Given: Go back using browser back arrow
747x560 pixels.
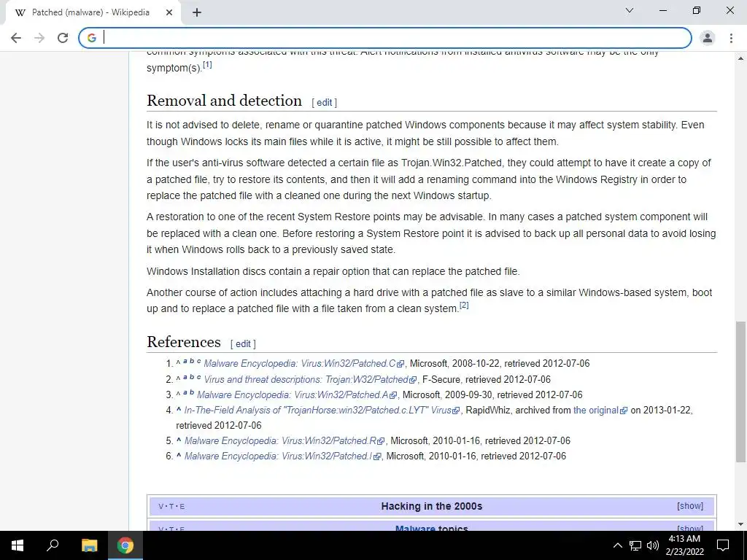Looking at the screenshot, I should (16, 38).
